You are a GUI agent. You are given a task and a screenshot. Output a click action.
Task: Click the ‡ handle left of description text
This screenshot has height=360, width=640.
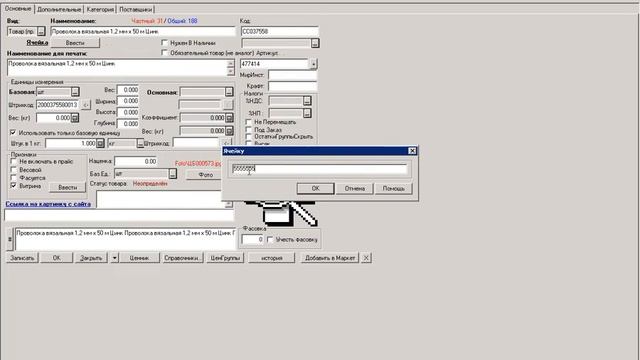coord(10,239)
